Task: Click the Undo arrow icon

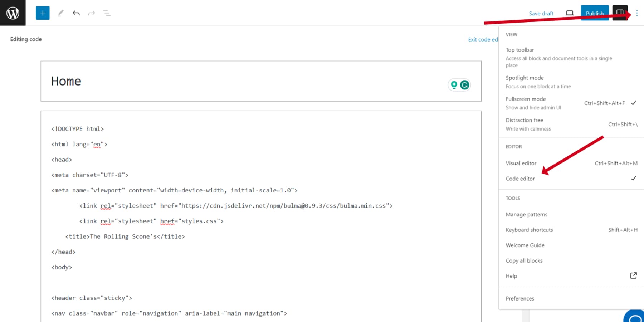Action: click(x=76, y=13)
